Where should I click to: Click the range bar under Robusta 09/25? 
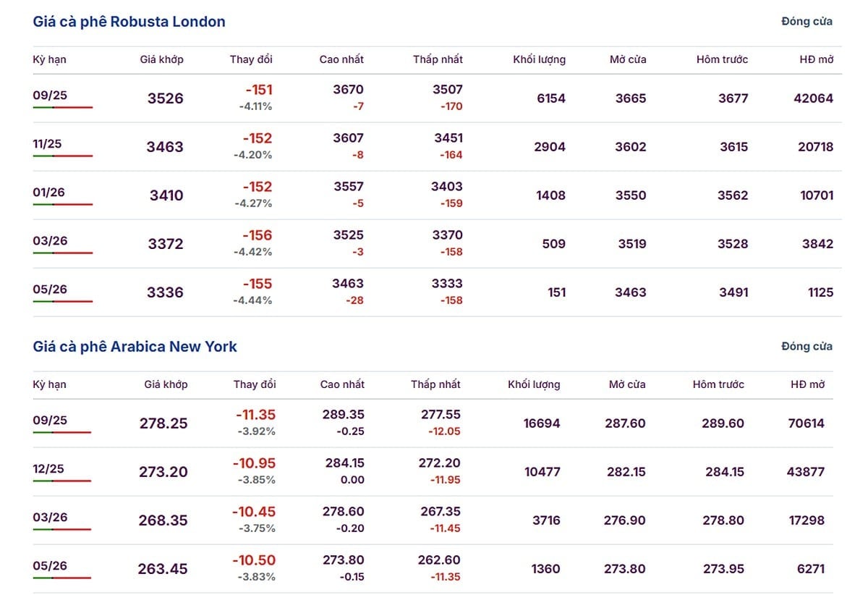63,107
